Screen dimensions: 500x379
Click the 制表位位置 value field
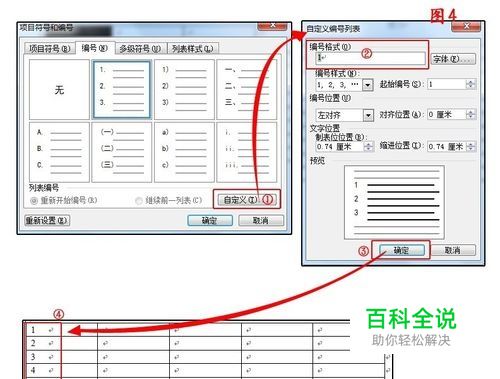tap(340, 147)
